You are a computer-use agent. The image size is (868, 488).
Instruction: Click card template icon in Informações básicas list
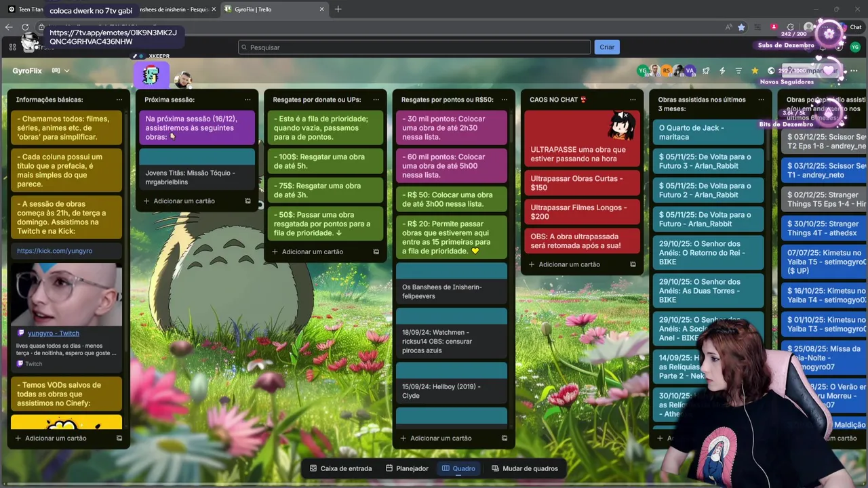point(119,438)
